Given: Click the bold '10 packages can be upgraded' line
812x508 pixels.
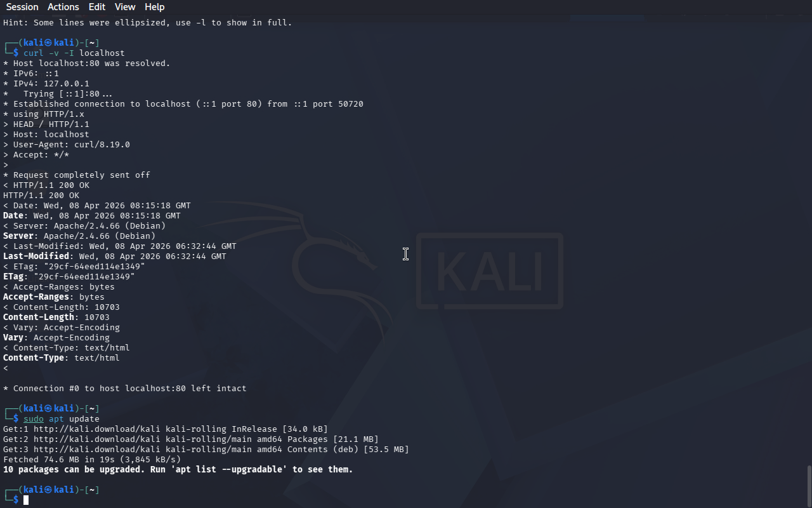Looking at the screenshot, I should click(x=178, y=469).
